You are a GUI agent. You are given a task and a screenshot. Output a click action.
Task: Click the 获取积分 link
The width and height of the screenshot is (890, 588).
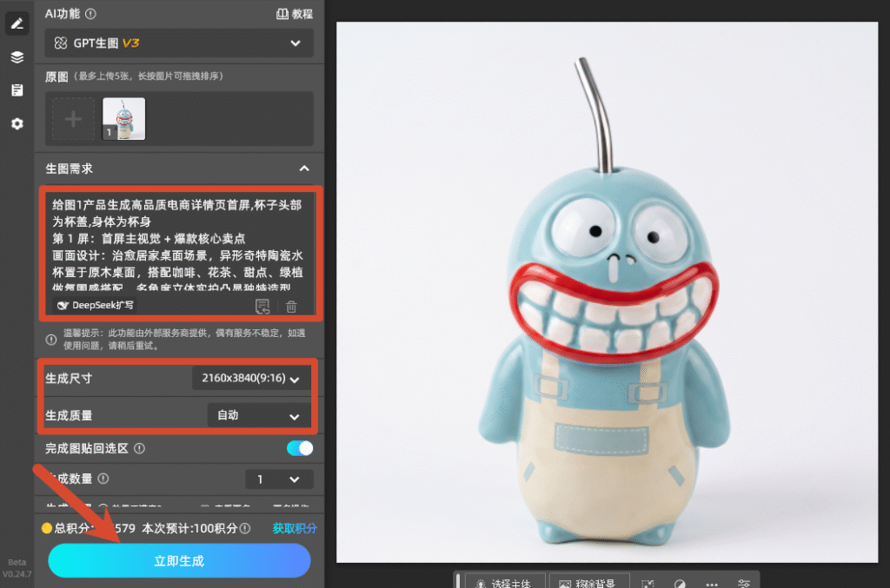coord(294,528)
